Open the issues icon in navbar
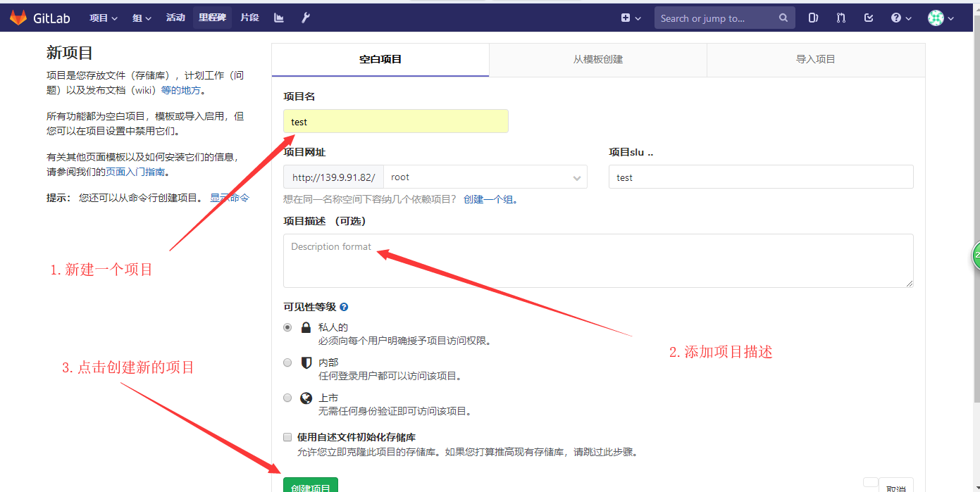Viewport: 980px width, 492px height. tap(813, 18)
